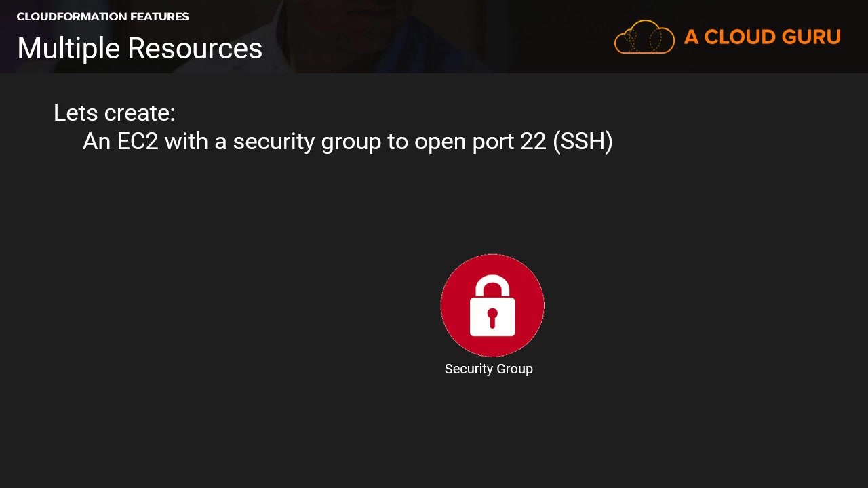Click the word "EC2" in the sentence
868x488 pixels.
pyautogui.click(x=137, y=141)
